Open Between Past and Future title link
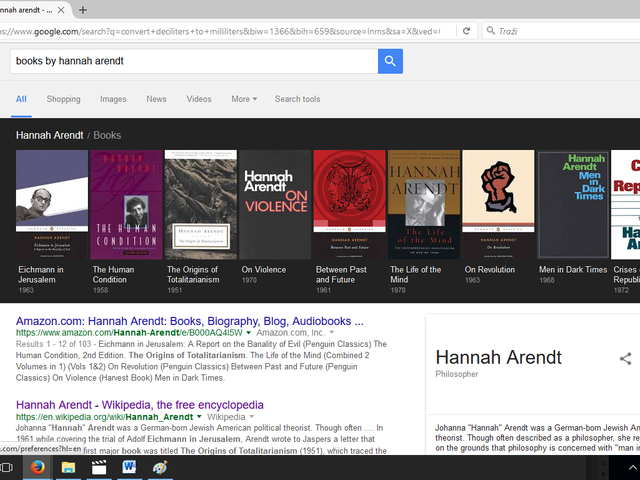This screenshot has height=480, width=640. point(341,275)
